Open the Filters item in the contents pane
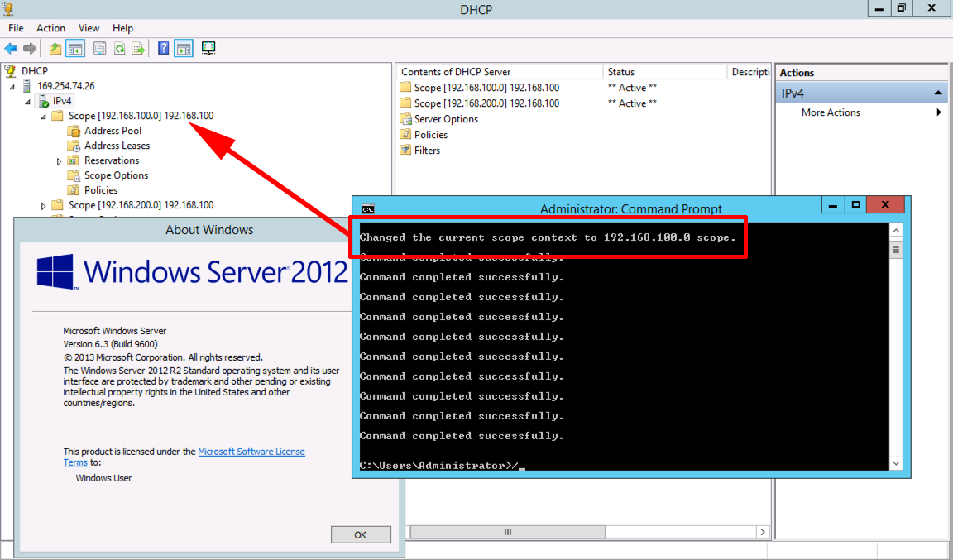The height and width of the screenshot is (560, 953). pyautogui.click(x=426, y=150)
